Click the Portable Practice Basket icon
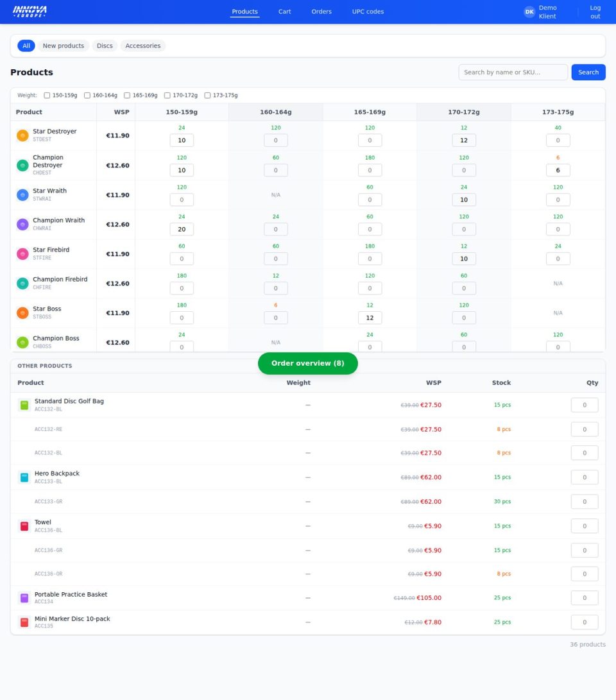This screenshot has width=616, height=700. [24, 598]
